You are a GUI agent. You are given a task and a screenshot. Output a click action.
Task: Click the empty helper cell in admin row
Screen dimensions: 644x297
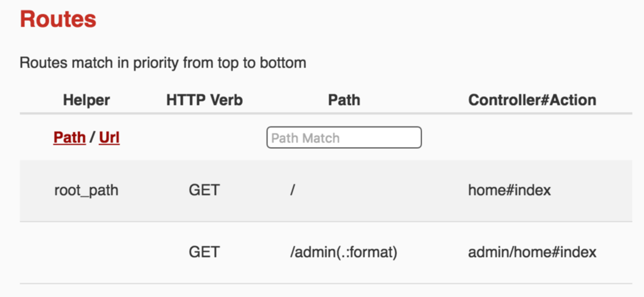tap(86, 252)
